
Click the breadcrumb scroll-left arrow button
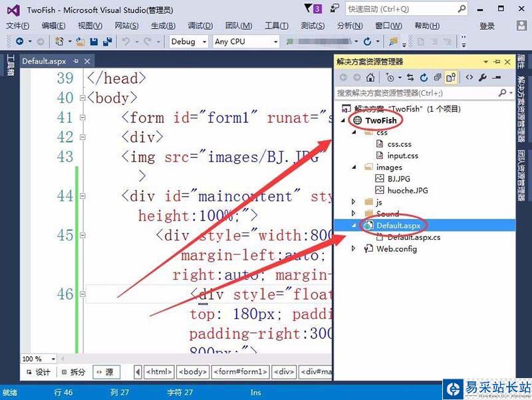coord(138,372)
